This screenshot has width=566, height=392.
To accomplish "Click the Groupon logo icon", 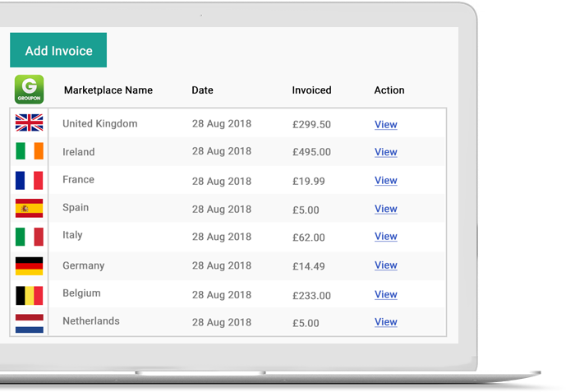I will [30, 90].
